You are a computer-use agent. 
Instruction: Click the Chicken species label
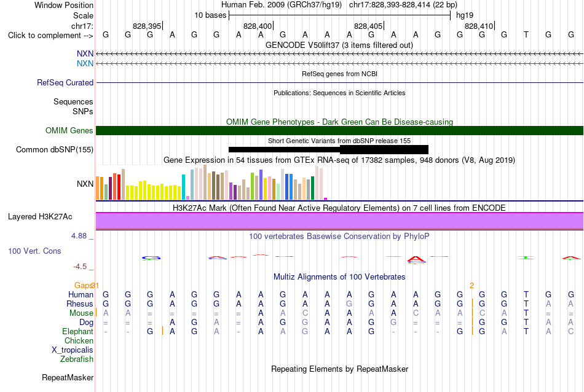pos(79,340)
